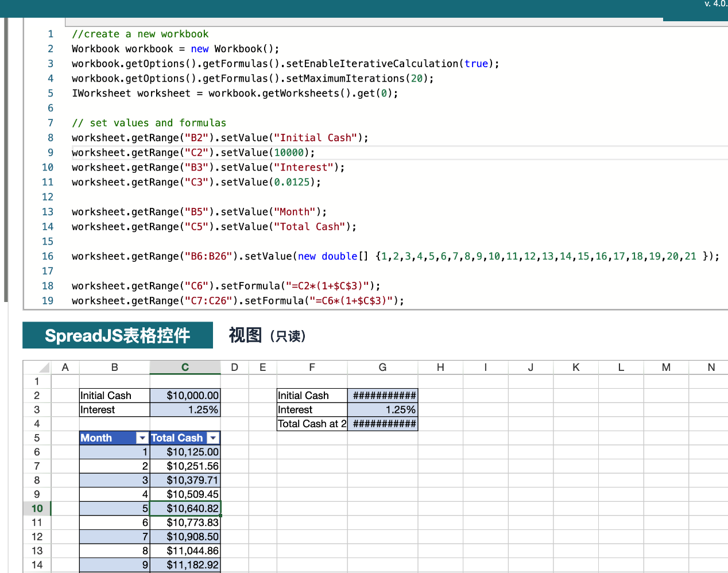Click code line 9 setting value 10000
Screen dimensions: 728x573
[193, 153]
